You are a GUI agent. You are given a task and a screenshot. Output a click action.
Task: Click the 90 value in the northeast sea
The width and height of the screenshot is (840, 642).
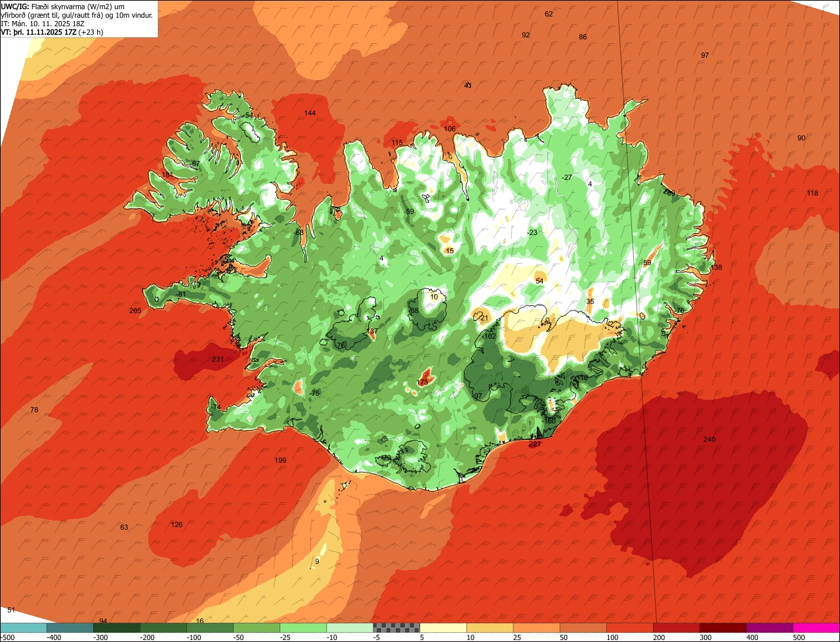(x=801, y=138)
